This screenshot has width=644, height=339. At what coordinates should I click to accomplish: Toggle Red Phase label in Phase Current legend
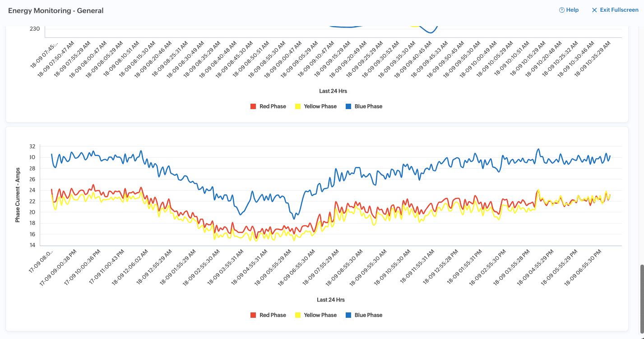[x=273, y=315]
